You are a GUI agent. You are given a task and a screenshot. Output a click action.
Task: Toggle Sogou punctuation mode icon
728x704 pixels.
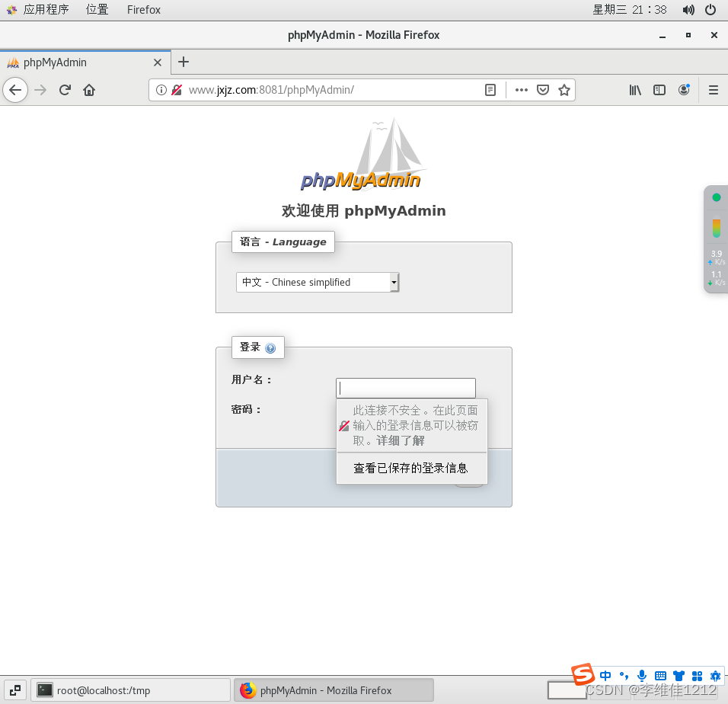point(624,676)
